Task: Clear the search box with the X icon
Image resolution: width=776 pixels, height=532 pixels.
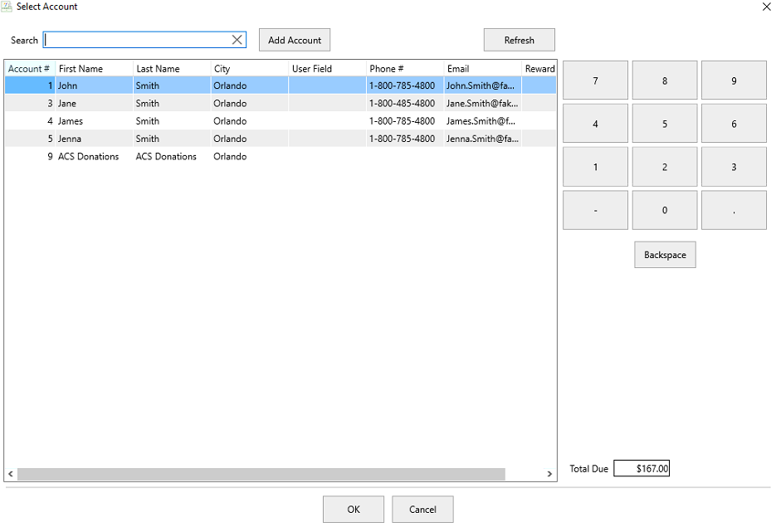Action: click(x=237, y=40)
